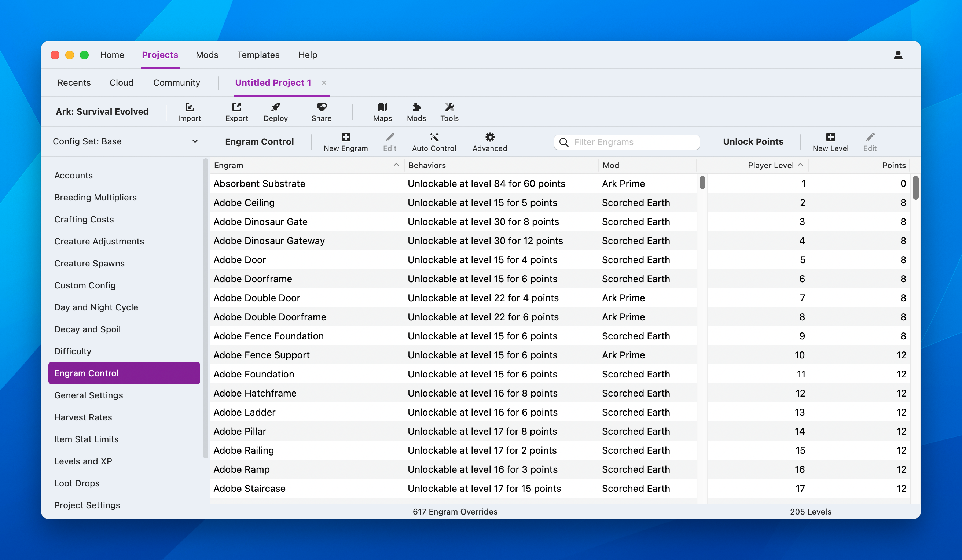Click the Export icon
Image resolution: width=962 pixels, height=560 pixels.
point(236,107)
